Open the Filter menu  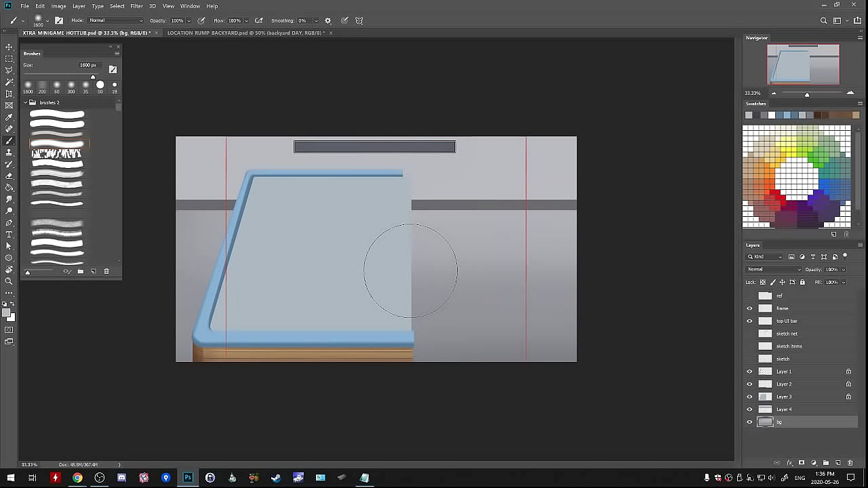pos(136,6)
